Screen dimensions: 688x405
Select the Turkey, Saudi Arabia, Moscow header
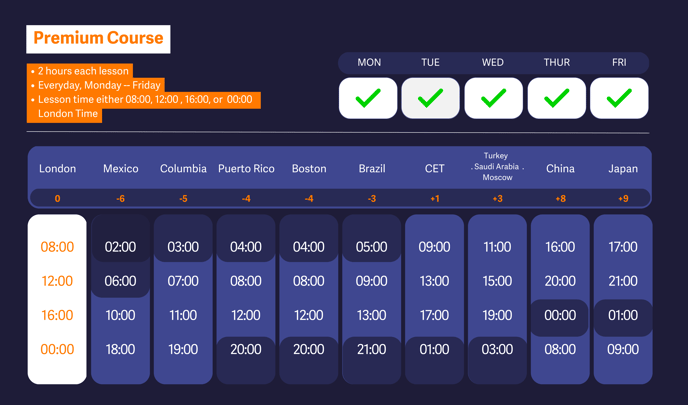(497, 167)
